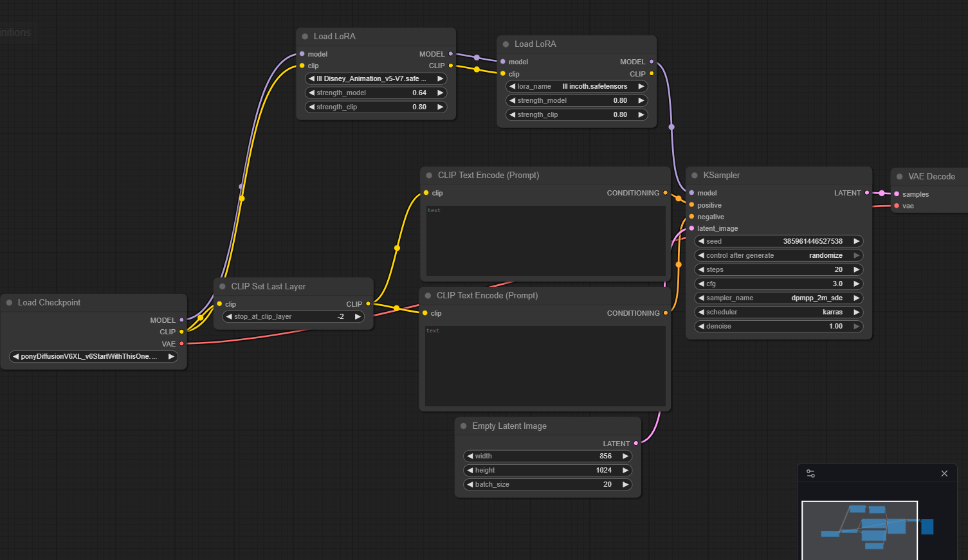Switch to previous sampler_name option

(701, 298)
